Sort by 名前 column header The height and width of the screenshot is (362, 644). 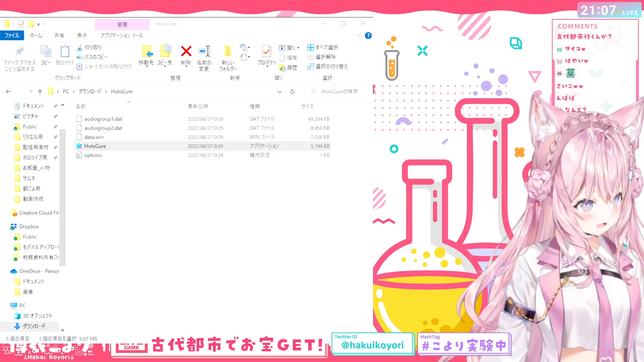80,106
